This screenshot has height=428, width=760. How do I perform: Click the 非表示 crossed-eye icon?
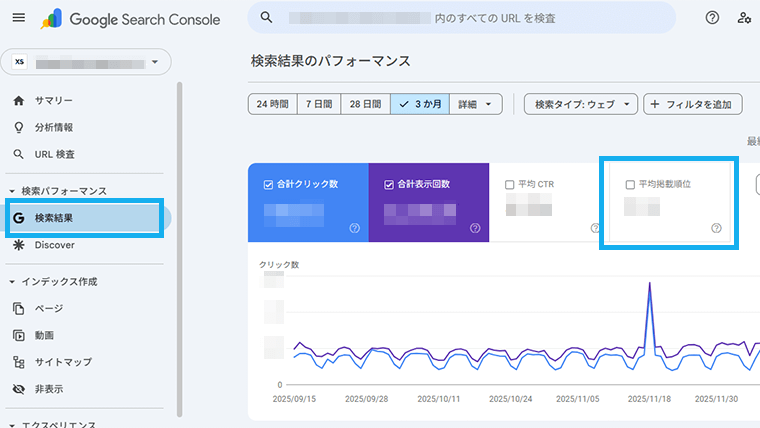tap(18, 389)
